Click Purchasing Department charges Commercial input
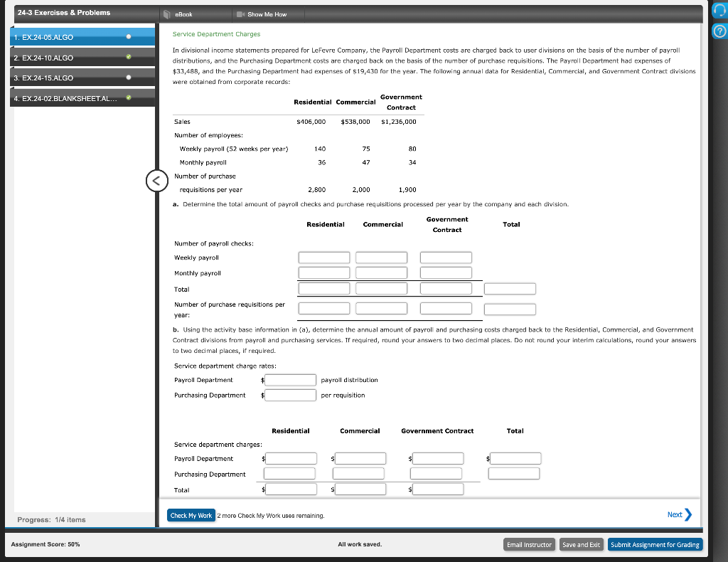Image resolution: width=728 pixels, height=562 pixels. (x=358, y=473)
